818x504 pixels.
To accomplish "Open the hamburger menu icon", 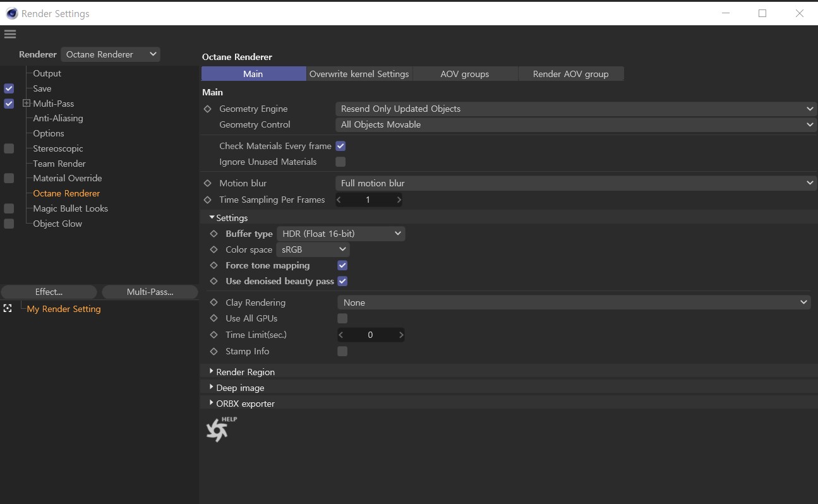I will pyautogui.click(x=9, y=34).
